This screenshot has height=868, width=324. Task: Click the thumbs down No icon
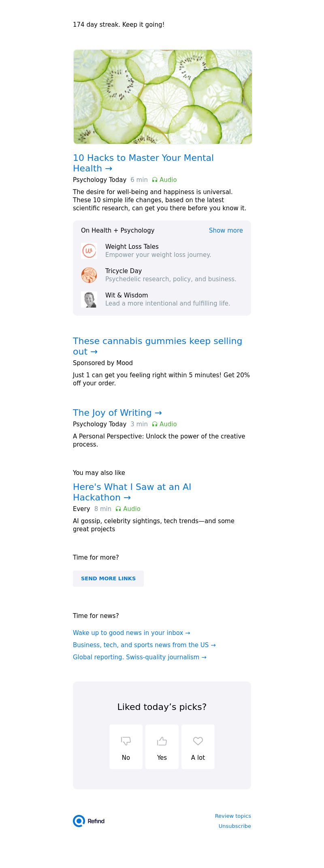(x=126, y=741)
